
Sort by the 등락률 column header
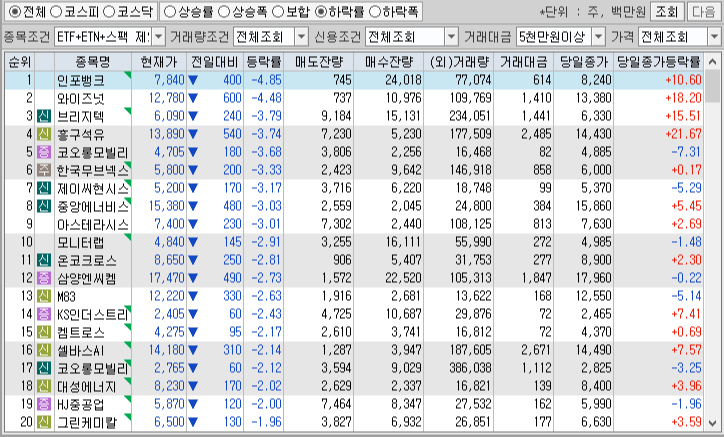point(264,61)
